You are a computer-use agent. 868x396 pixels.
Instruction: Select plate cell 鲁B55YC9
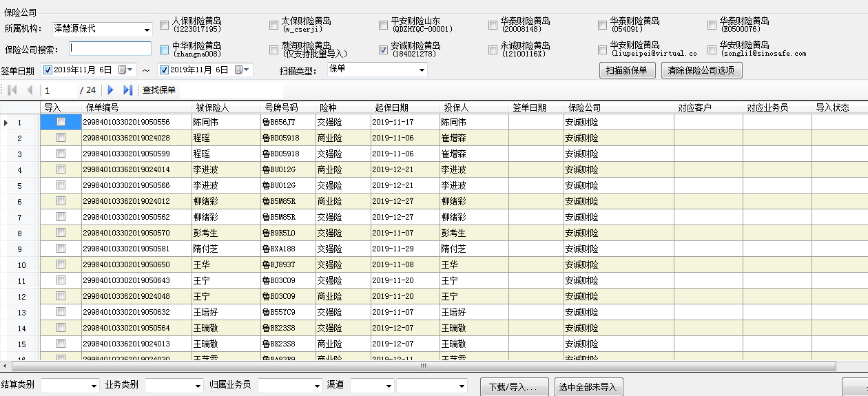click(x=289, y=312)
